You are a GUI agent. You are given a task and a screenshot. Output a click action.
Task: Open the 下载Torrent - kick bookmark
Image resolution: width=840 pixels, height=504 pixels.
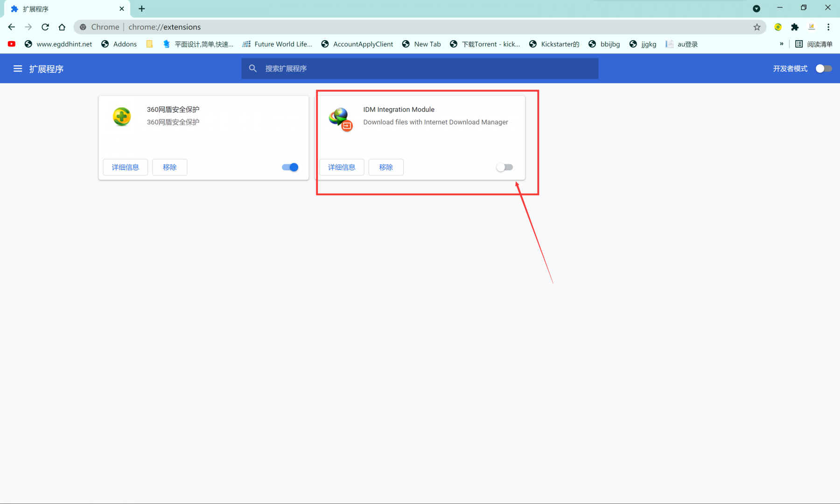[x=485, y=44]
